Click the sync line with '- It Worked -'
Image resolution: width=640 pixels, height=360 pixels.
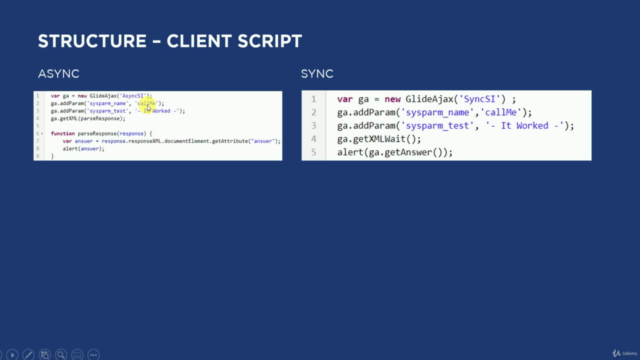(456, 126)
